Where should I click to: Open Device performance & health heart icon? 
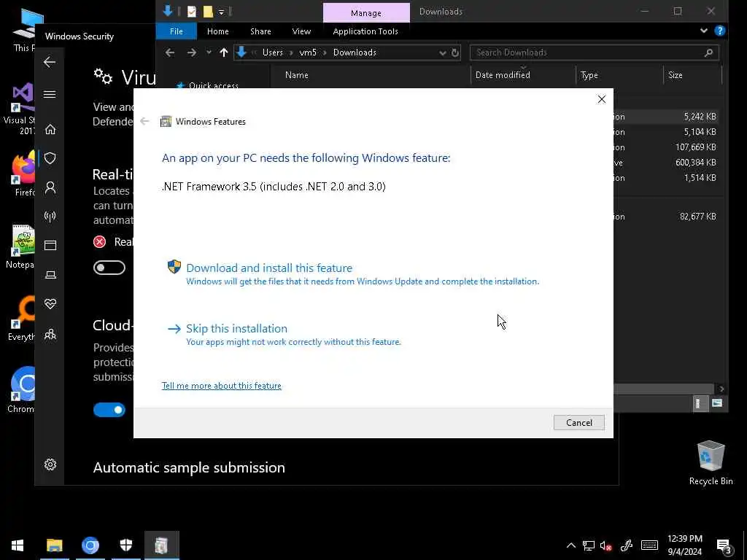tap(50, 304)
